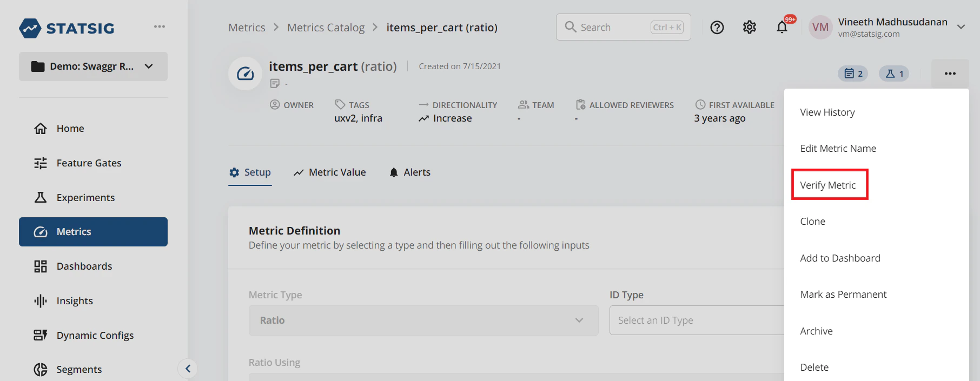Choose Add to Dashboard from the menu
The height and width of the screenshot is (381, 980).
[x=876, y=258]
